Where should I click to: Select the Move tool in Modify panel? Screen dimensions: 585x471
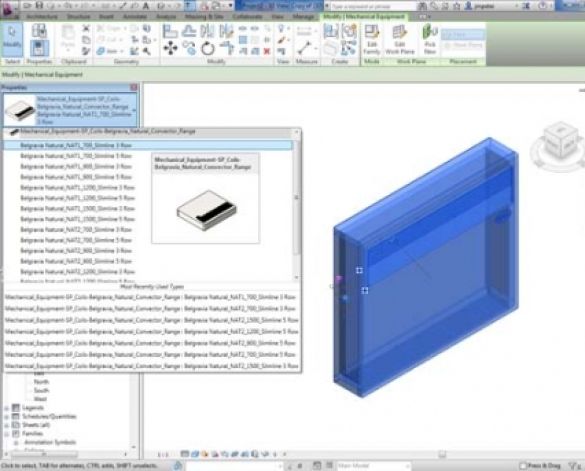(170, 49)
